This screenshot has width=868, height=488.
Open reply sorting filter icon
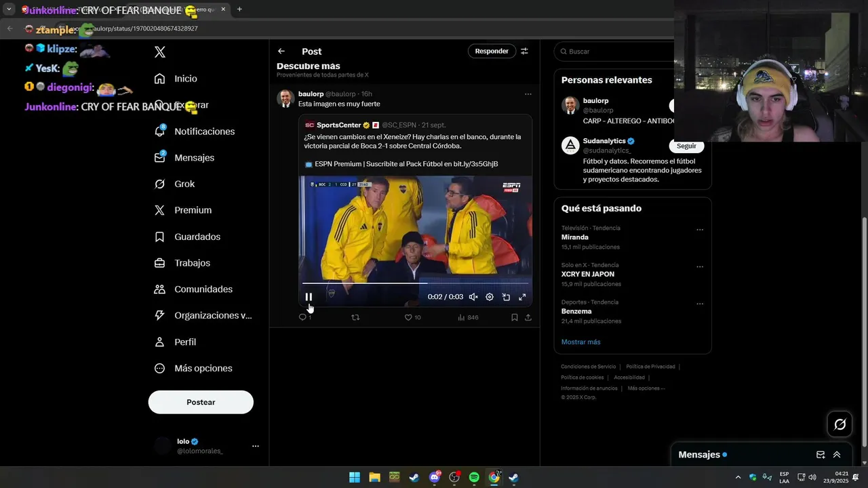point(524,51)
